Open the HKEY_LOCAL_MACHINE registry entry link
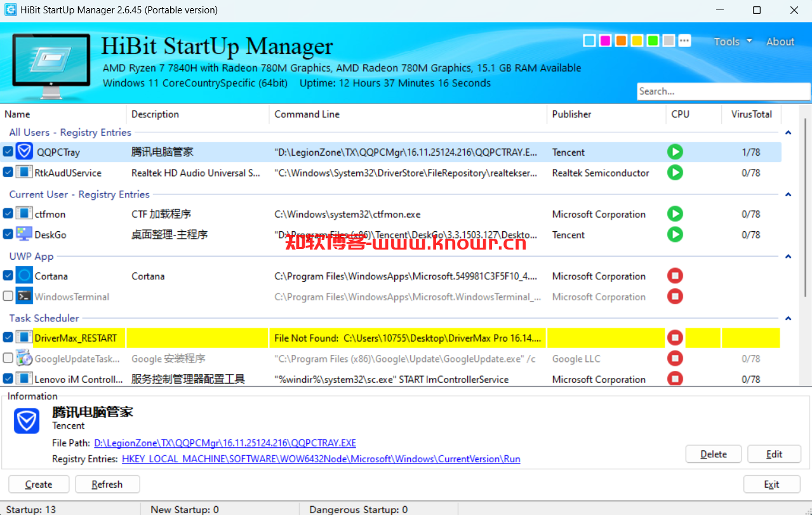812x515 pixels. point(321,458)
